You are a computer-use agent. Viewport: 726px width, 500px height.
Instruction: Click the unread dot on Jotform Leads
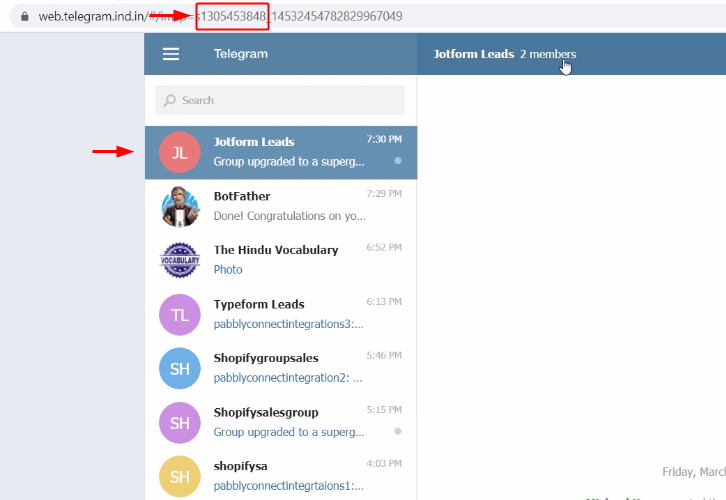tap(398, 161)
